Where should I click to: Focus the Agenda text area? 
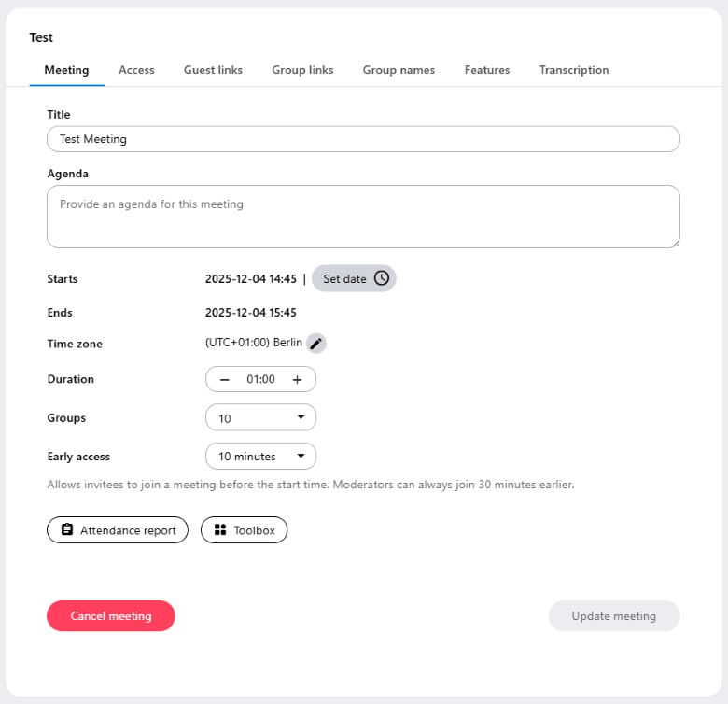tap(363, 217)
